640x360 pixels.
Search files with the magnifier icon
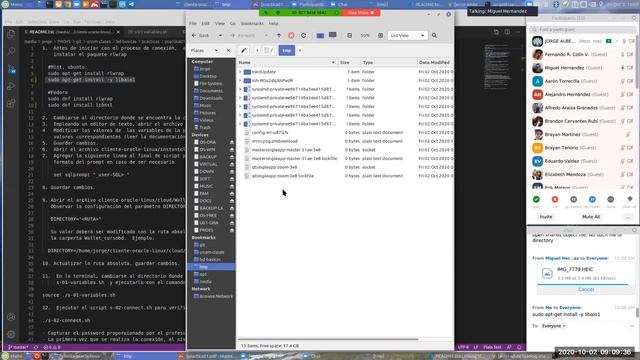click(434, 36)
